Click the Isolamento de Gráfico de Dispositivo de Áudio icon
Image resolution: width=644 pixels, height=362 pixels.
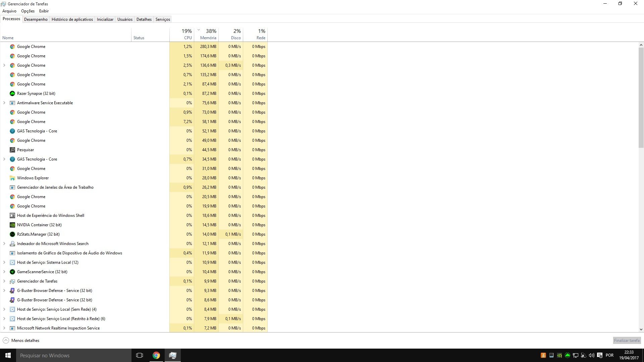[12, 253]
